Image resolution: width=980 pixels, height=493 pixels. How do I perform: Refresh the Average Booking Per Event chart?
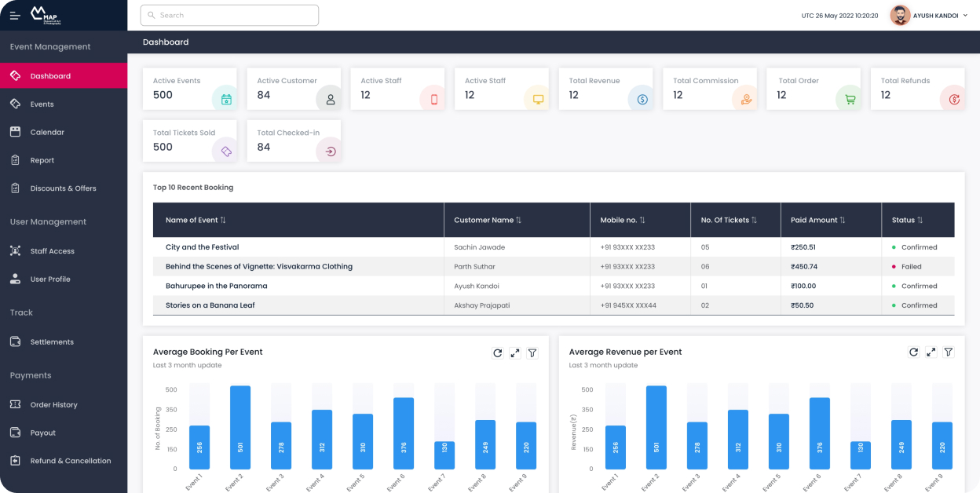(x=497, y=353)
